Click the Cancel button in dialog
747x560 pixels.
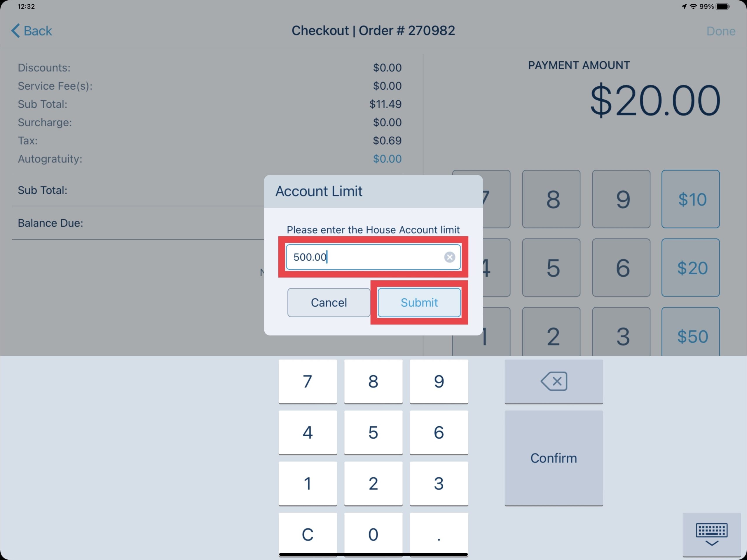point(329,302)
